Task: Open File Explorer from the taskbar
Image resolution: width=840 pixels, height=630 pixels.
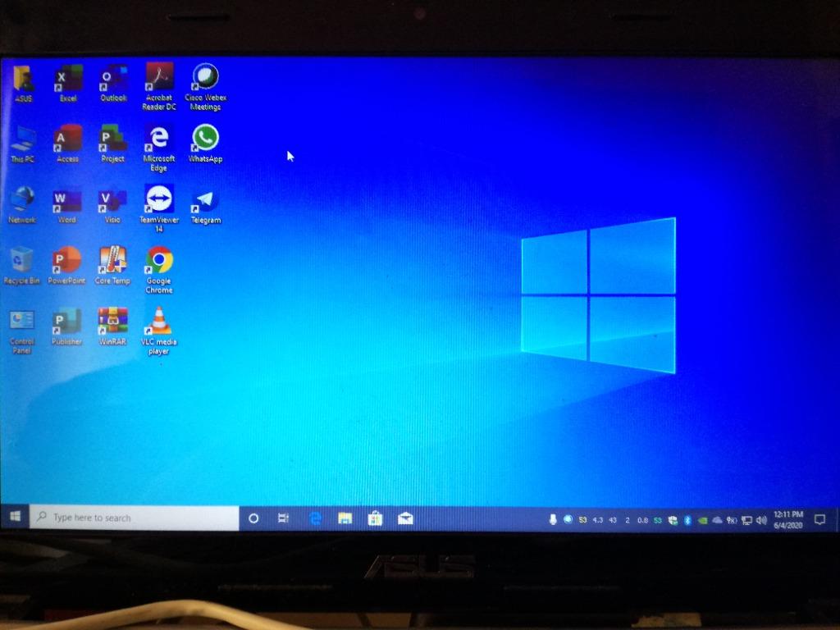Action: click(345, 518)
